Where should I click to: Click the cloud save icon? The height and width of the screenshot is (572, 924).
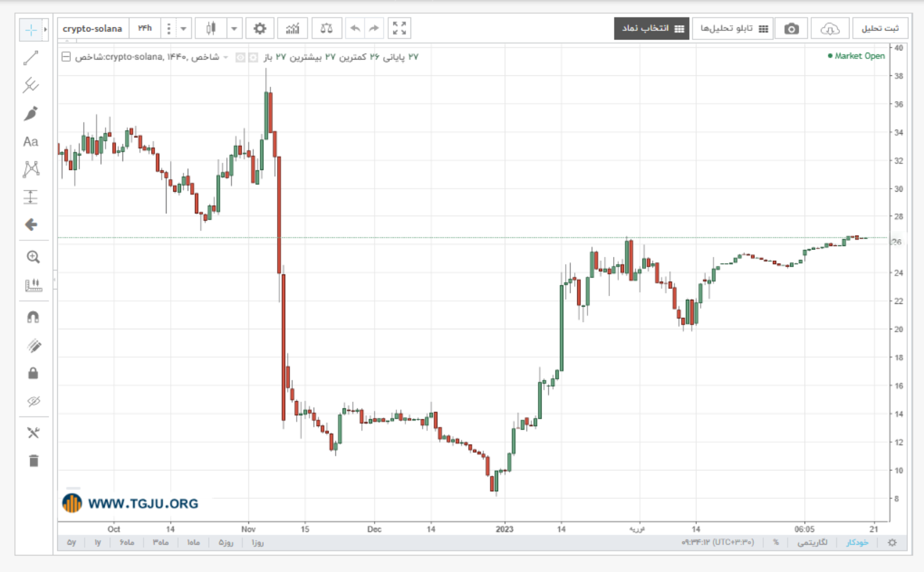pos(830,29)
